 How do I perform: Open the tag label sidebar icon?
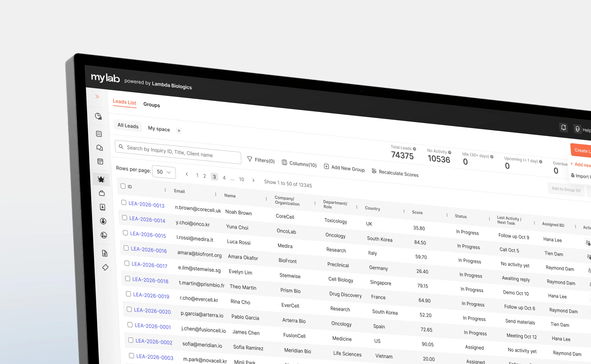[x=105, y=267]
